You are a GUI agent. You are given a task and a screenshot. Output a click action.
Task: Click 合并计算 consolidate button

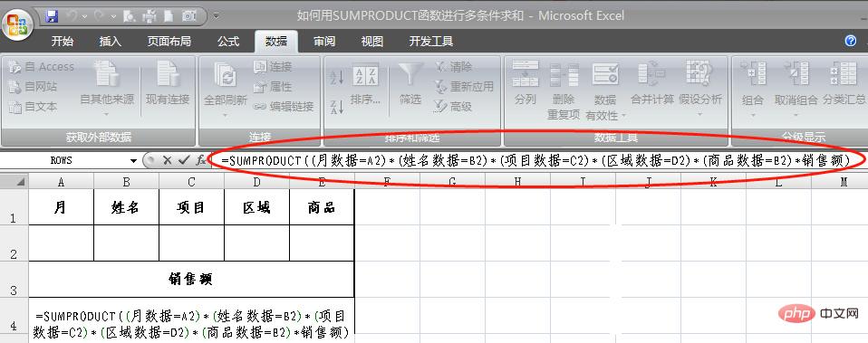pos(652,84)
